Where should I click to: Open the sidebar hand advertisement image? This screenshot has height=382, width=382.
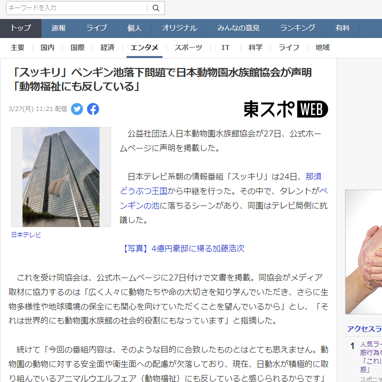pyautogui.click(x=364, y=252)
